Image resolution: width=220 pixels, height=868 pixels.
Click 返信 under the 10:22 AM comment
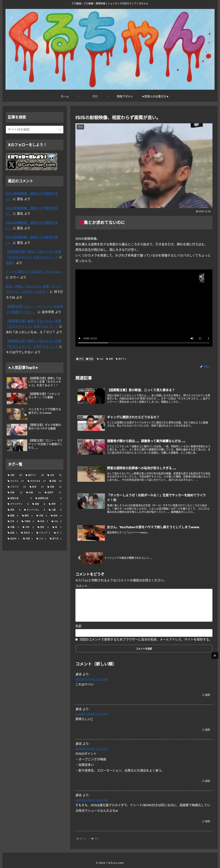point(206,695)
